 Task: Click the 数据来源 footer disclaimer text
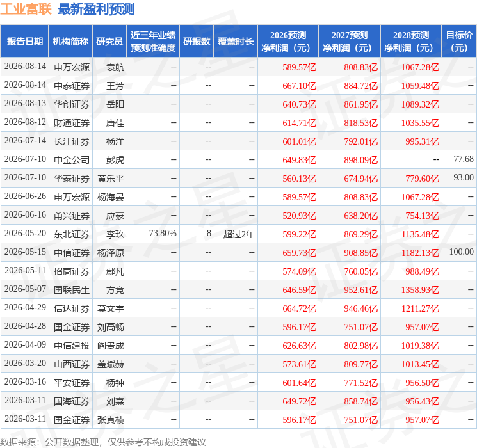[x=103, y=442]
